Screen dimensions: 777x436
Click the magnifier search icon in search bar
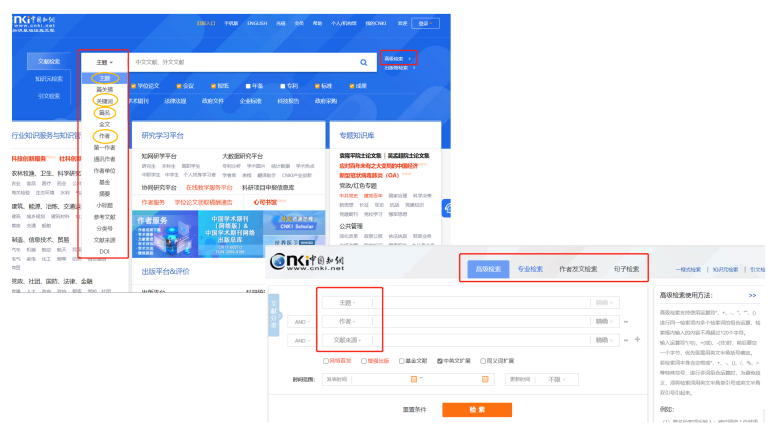click(x=363, y=62)
